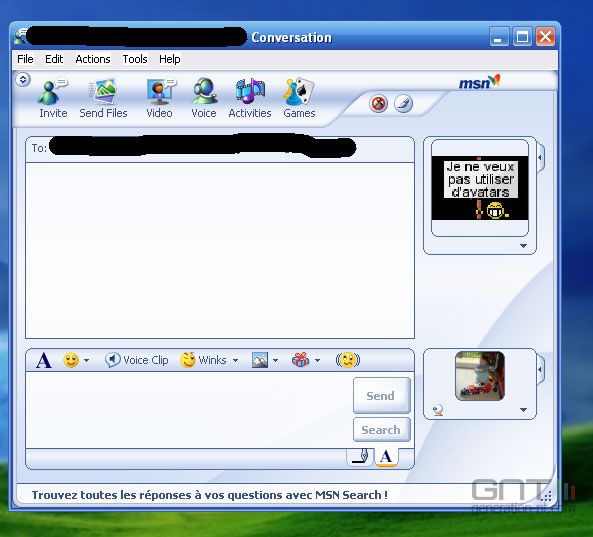This screenshot has width=593, height=537.
Task: Send a nudge with the shaking smiley
Action: [348, 360]
